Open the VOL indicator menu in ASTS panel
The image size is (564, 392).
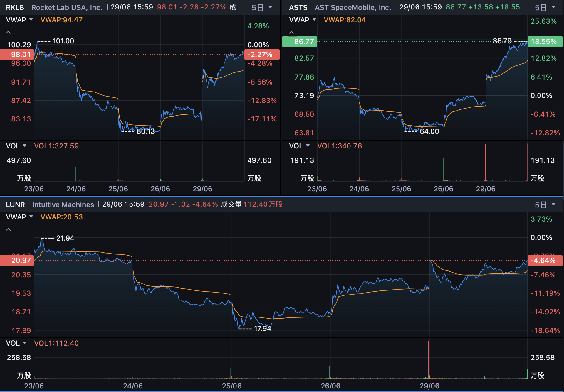(299, 146)
